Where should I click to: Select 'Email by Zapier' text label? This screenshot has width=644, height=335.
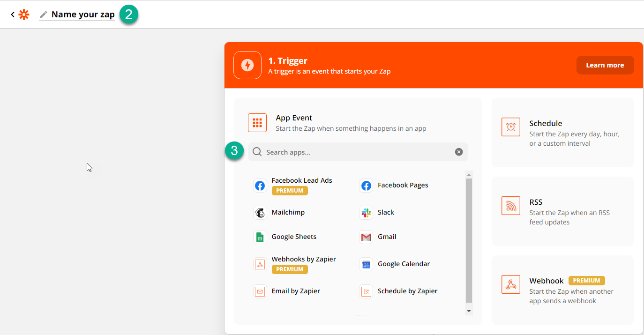(x=296, y=291)
